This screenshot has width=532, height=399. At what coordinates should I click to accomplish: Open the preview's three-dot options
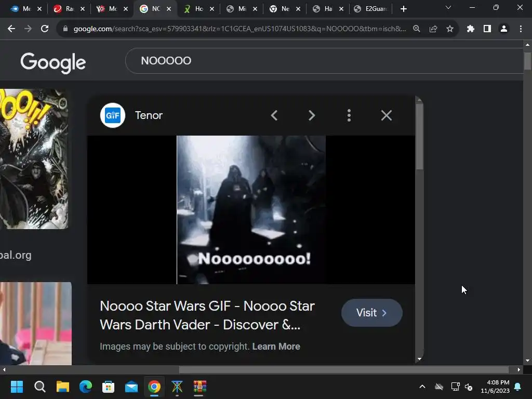[x=349, y=115]
